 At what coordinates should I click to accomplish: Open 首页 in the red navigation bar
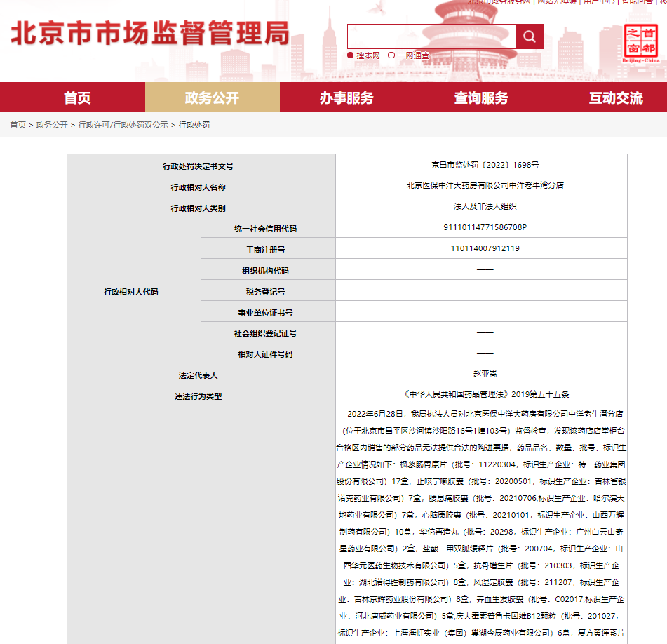pos(77,98)
